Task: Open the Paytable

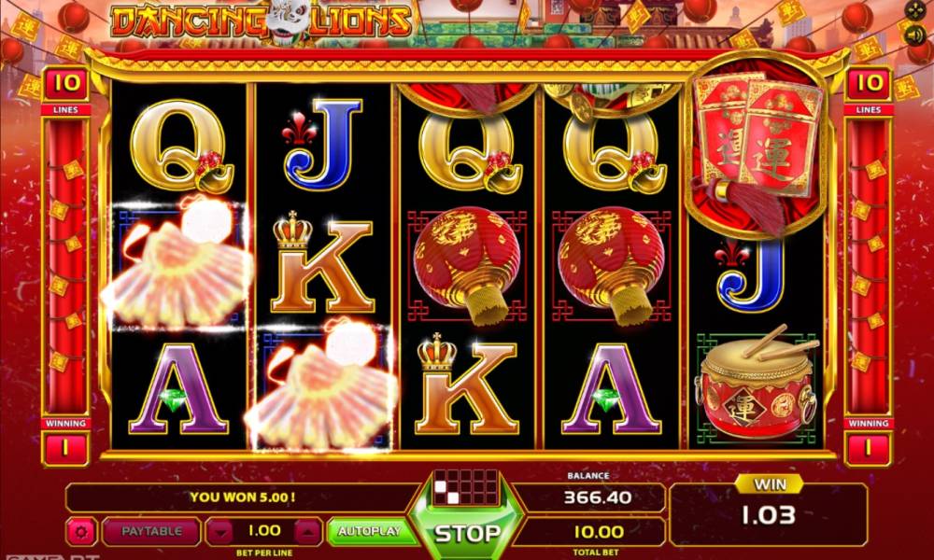Action: [x=151, y=531]
